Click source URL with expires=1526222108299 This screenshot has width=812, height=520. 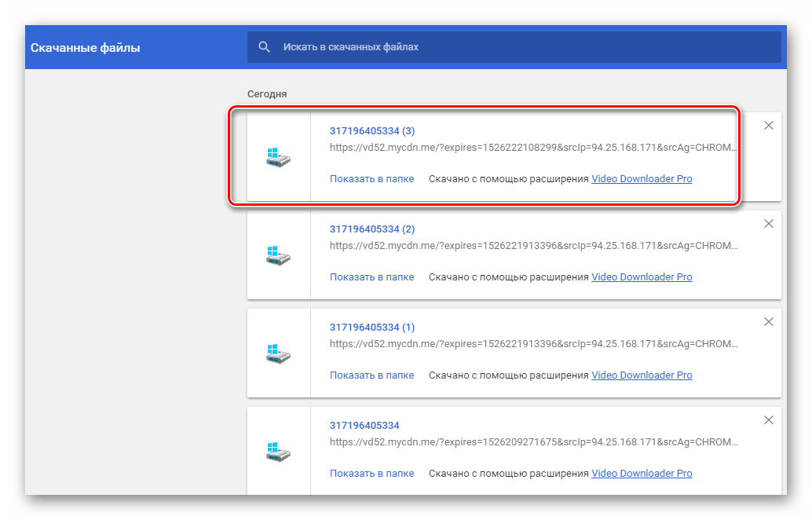(x=533, y=148)
